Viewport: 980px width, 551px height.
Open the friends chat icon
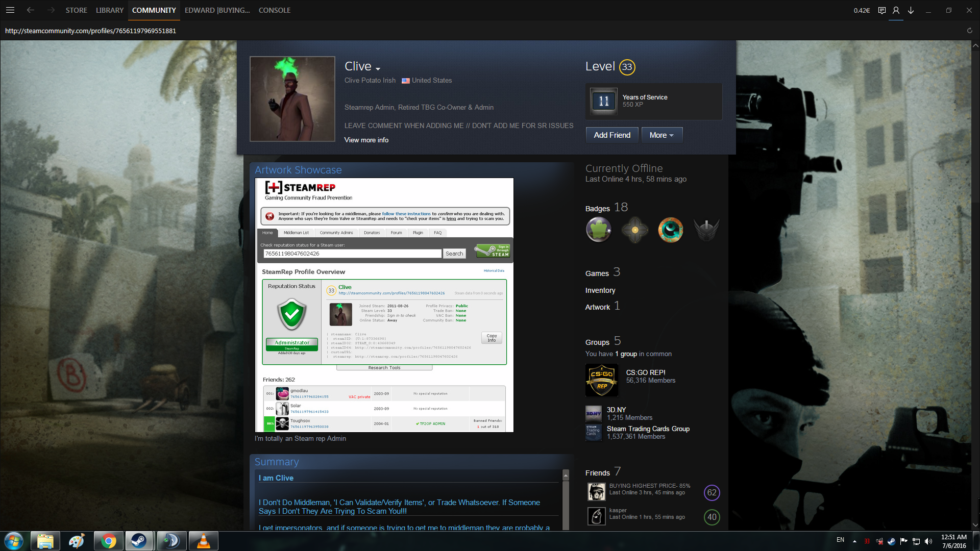click(x=881, y=10)
